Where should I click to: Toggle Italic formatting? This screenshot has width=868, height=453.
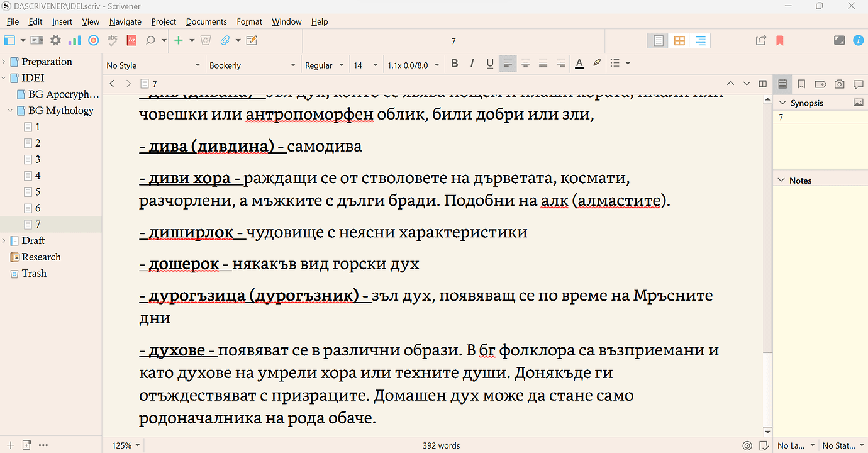click(472, 64)
